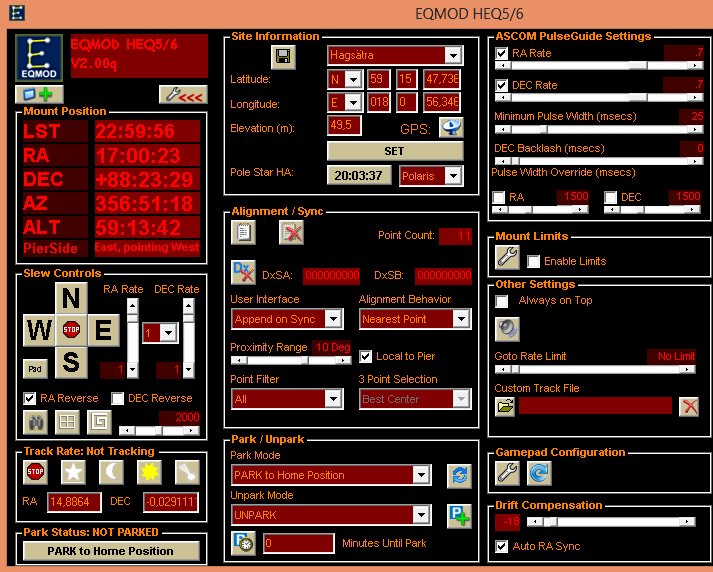Clear custom track file with red X
This screenshot has width=713, height=572.
(x=689, y=406)
